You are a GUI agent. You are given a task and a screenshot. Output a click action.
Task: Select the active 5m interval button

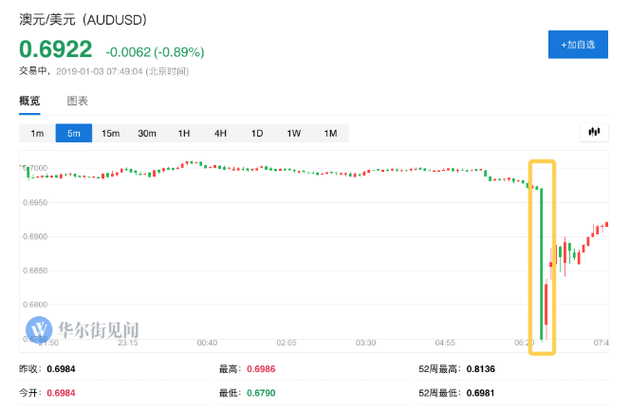point(74,133)
